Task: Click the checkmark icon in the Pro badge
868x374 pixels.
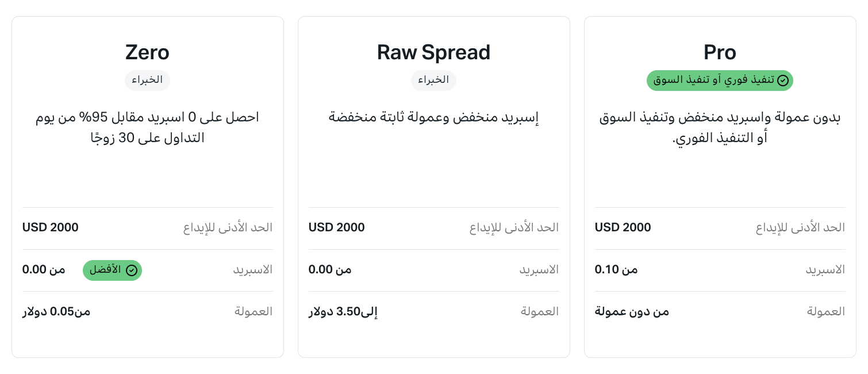Action: click(782, 81)
